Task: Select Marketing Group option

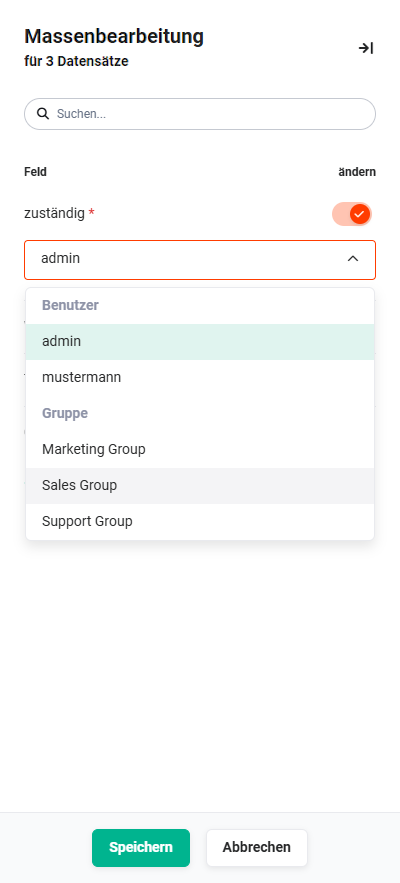Action: click(200, 450)
